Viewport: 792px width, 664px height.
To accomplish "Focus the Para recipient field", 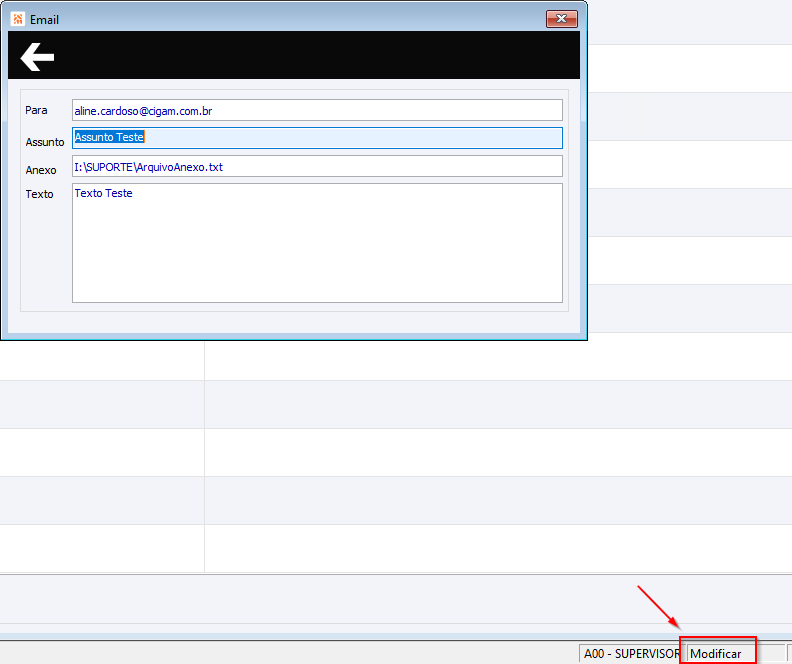I will click(x=317, y=110).
